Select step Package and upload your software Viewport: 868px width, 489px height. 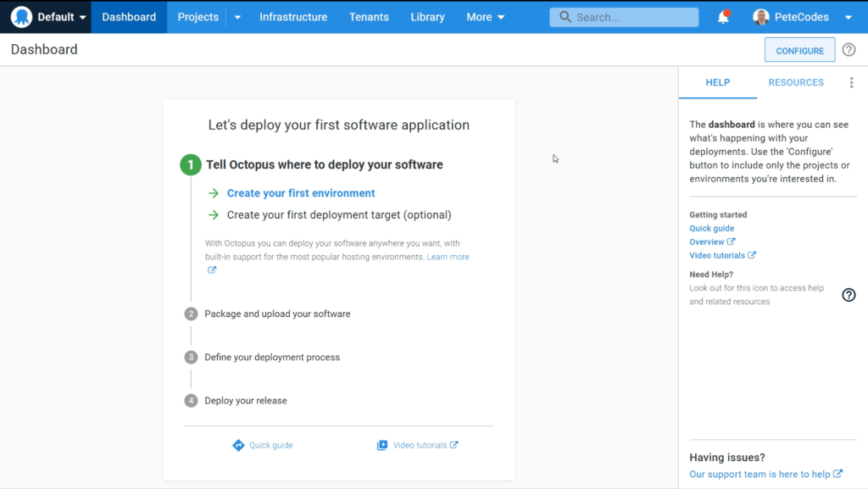tap(277, 314)
